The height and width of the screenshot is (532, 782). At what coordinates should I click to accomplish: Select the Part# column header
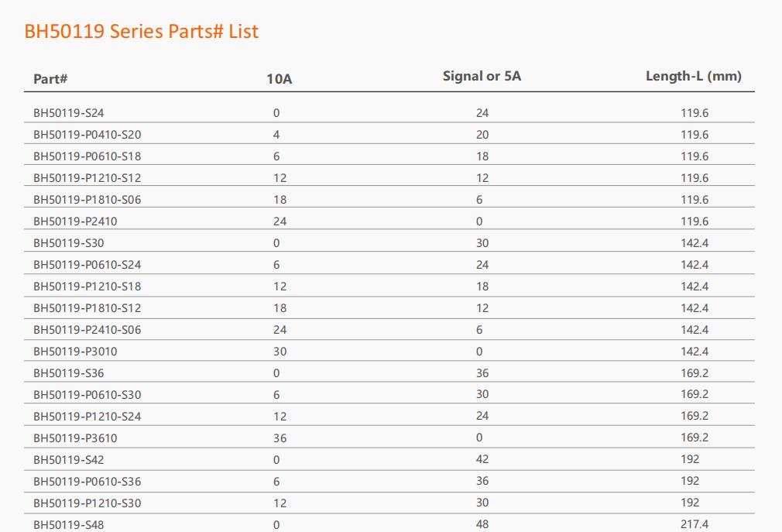pyautogui.click(x=50, y=79)
